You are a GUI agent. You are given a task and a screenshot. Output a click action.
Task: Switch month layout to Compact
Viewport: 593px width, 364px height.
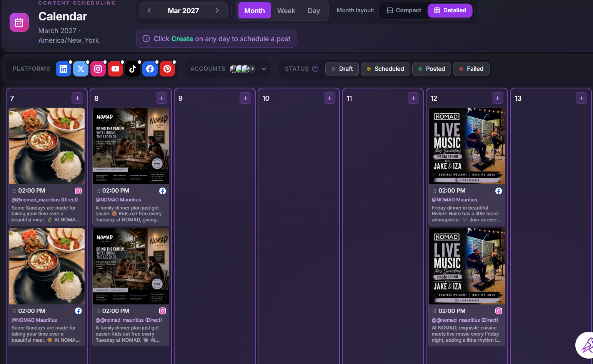[x=404, y=10]
